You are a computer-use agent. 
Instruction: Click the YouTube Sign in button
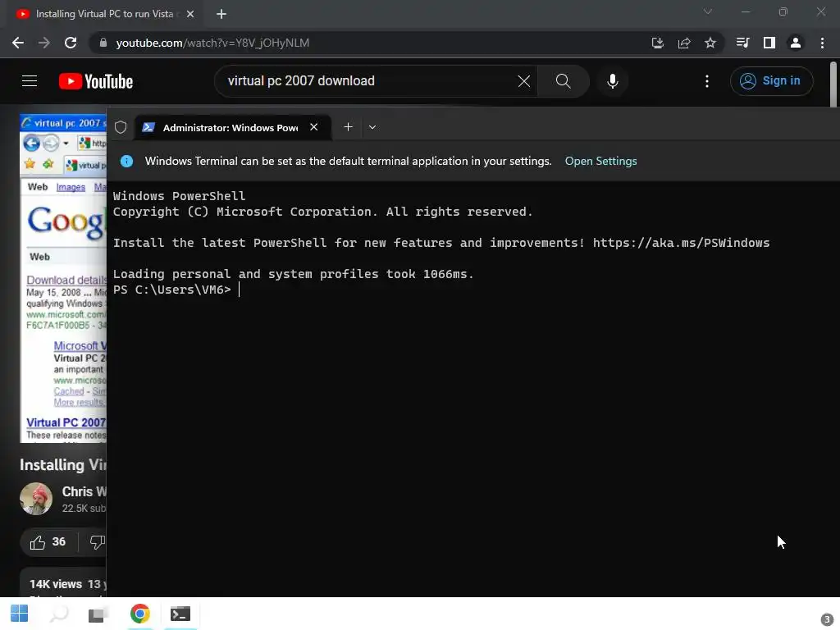point(771,81)
